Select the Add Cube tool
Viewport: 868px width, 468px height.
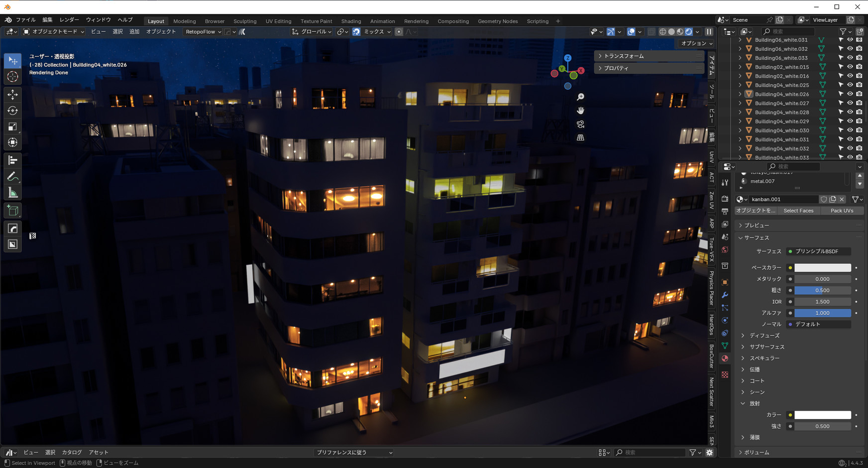point(13,211)
